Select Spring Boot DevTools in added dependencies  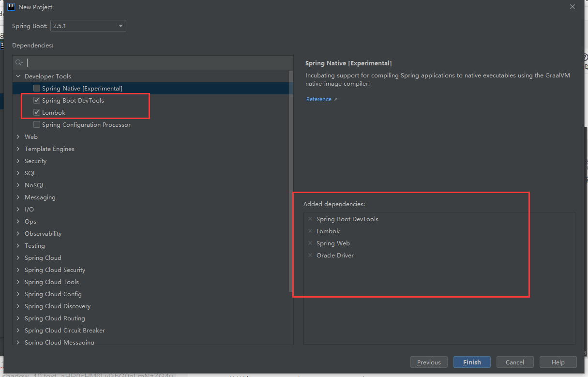click(x=347, y=219)
